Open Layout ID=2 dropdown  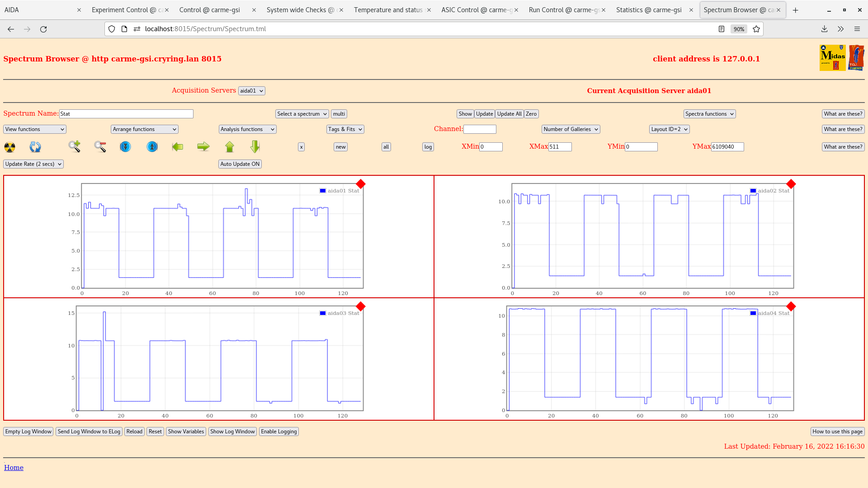670,129
